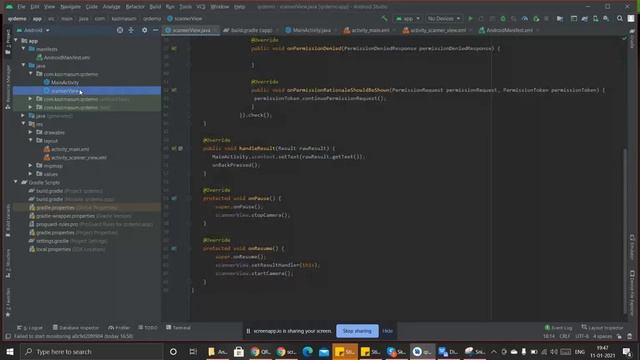Open the Windows notification center icon
640x360 pixels.
click(x=627, y=351)
